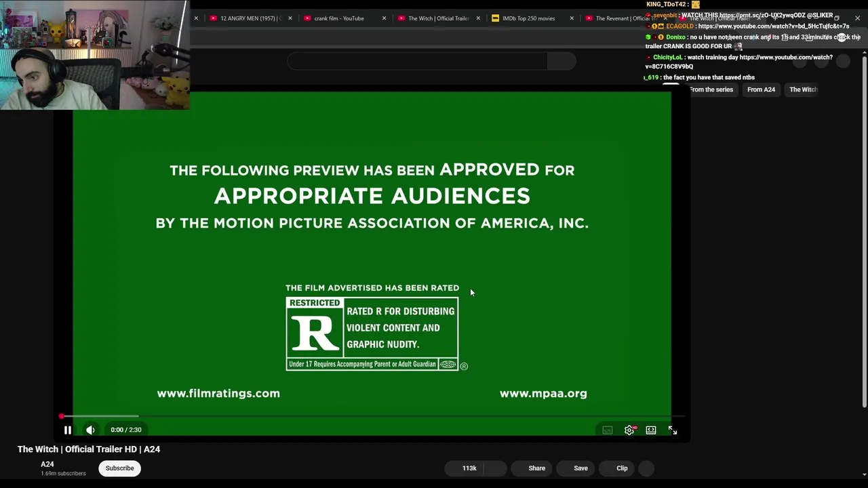868x488 pixels.
Task: Click the streamer webcam overlay
Action: pos(94,55)
